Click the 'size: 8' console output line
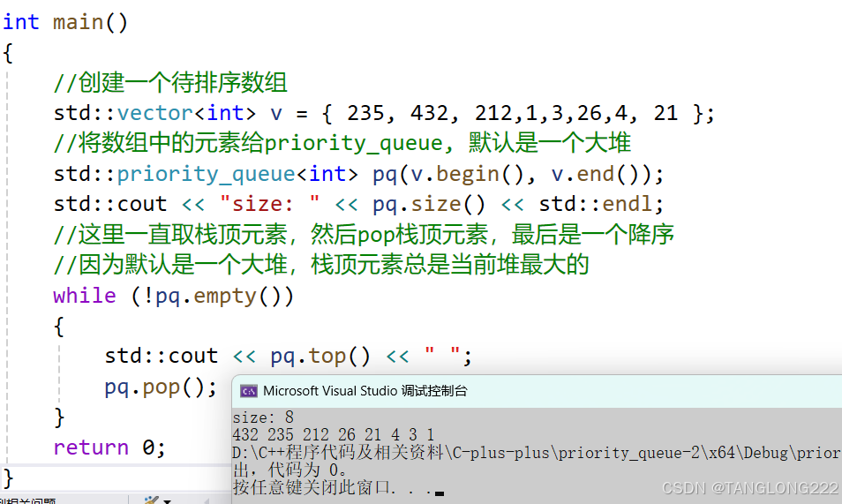842x504 pixels. [263, 417]
